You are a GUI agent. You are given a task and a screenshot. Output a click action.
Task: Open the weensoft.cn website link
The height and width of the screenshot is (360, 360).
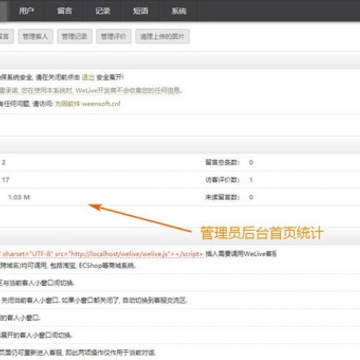pos(87,104)
